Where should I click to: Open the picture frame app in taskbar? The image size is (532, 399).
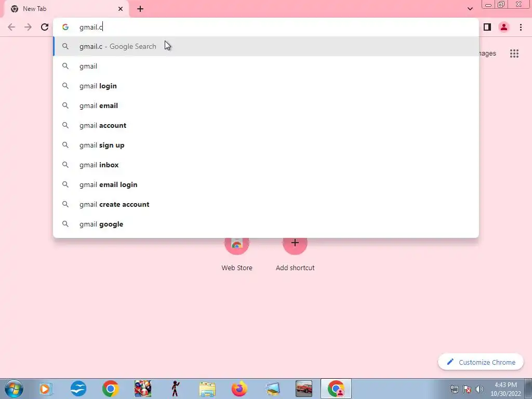pos(272,389)
